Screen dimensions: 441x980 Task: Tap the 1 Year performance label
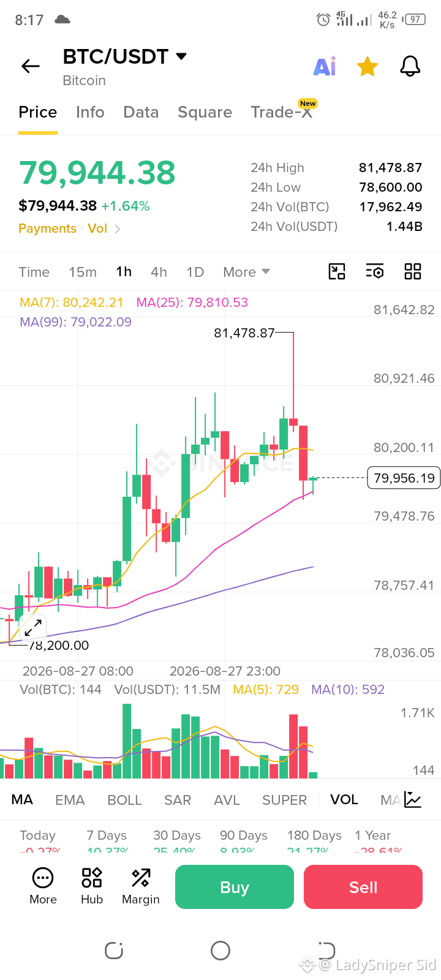[372, 835]
